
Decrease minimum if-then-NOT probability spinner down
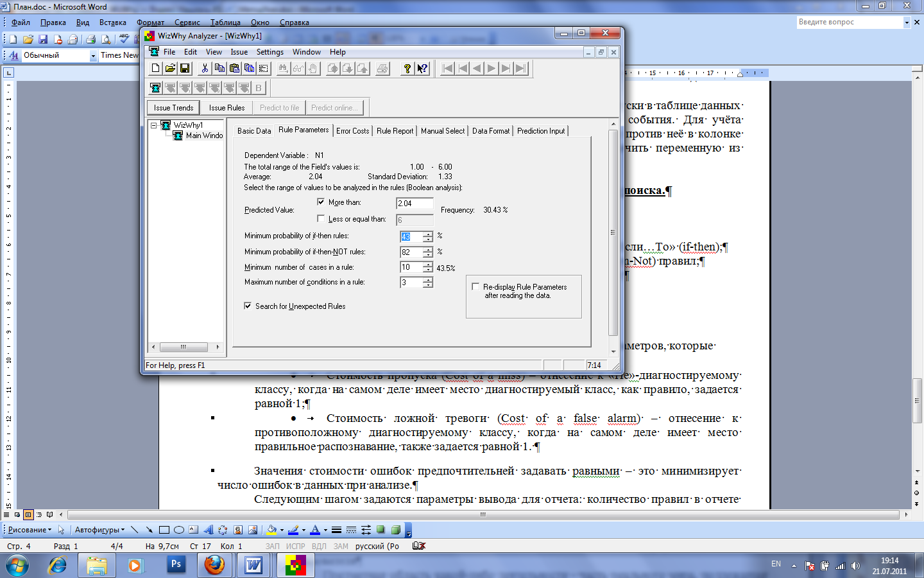(428, 255)
